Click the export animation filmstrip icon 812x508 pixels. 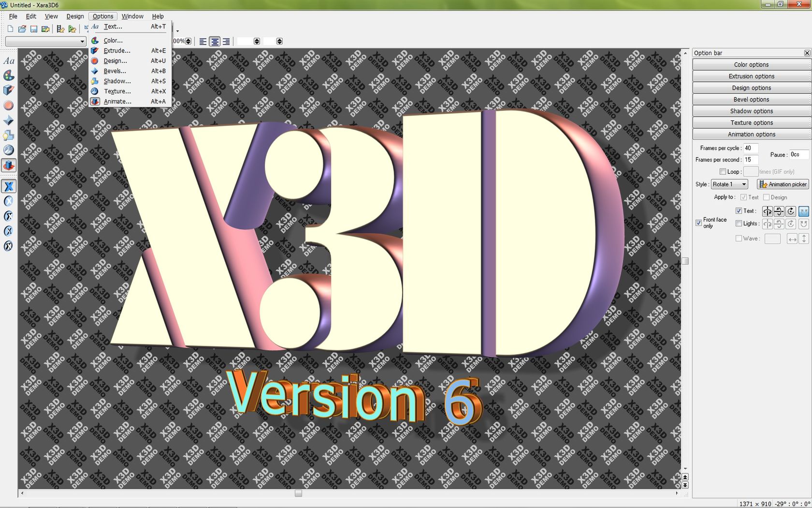60,29
